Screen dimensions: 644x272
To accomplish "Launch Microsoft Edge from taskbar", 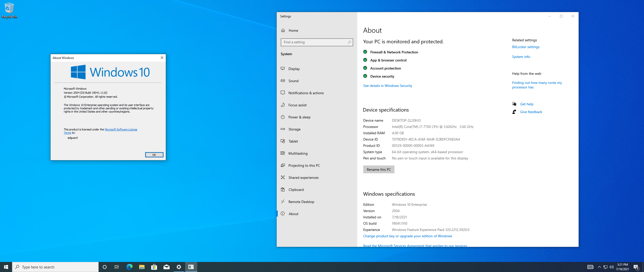I will click(x=129, y=267).
